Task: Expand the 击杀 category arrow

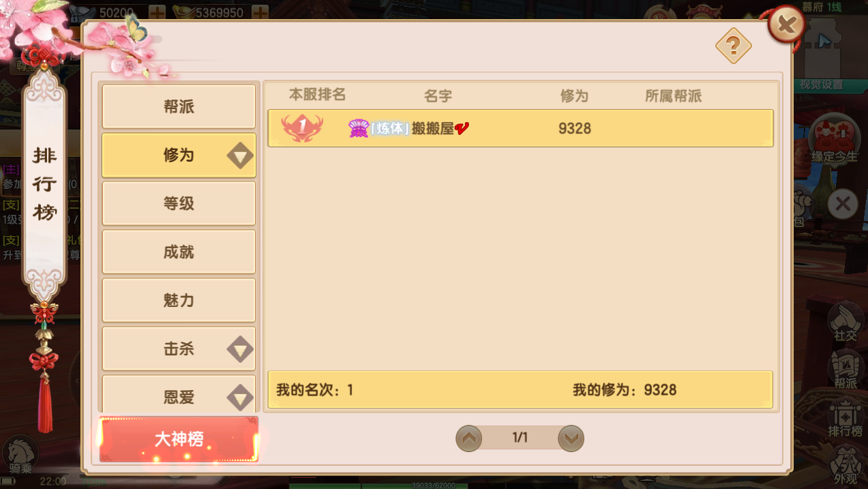Action: coord(240,350)
